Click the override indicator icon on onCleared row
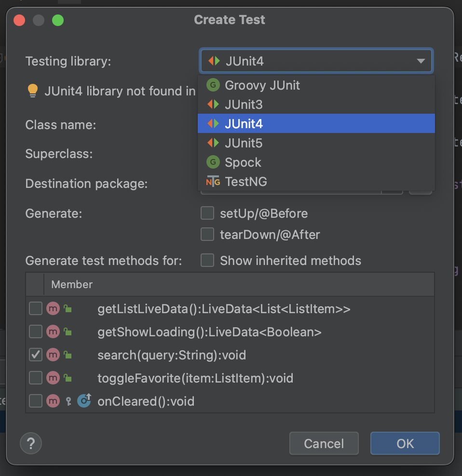 click(84, 400)
